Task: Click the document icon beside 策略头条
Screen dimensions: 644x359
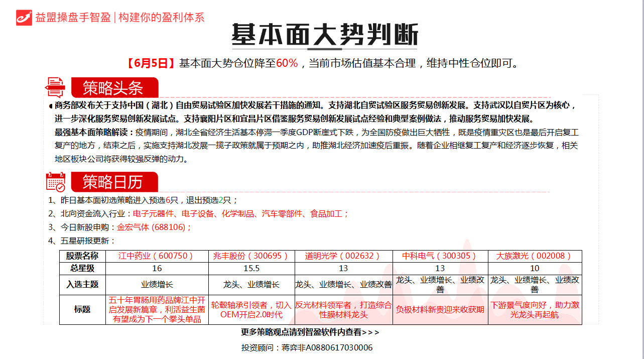Action: [x=55, y=87]
